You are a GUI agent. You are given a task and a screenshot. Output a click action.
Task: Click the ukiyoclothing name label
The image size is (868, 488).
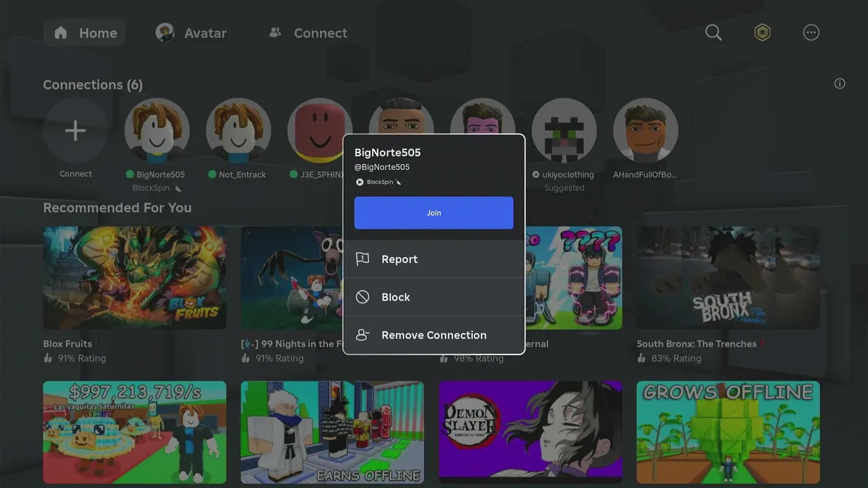[x=568, y=174]
